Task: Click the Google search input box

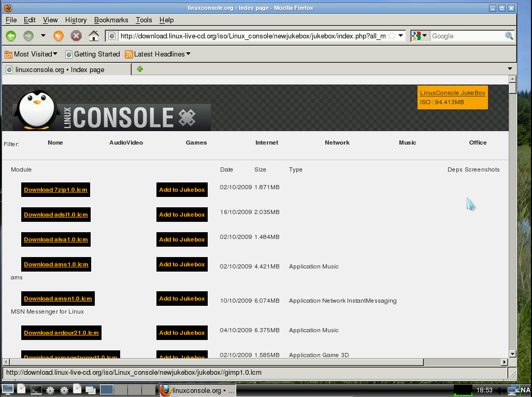Action: (x=468, y=36)
